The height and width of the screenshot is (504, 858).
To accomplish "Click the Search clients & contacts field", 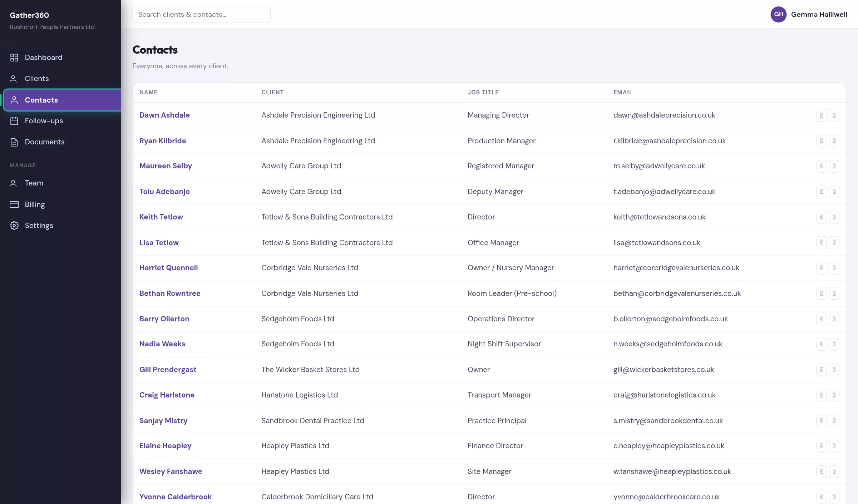I will click(x=201, y=15).
